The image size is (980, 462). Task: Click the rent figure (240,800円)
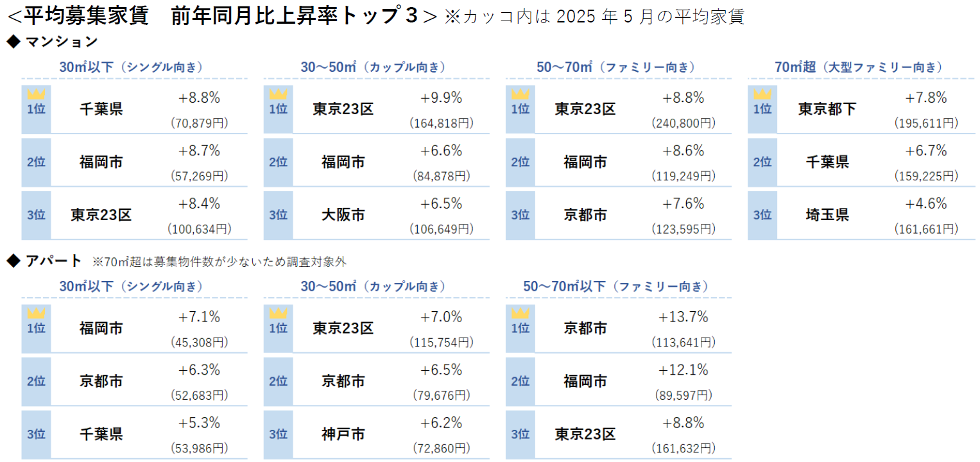click(x=683, y=123)
